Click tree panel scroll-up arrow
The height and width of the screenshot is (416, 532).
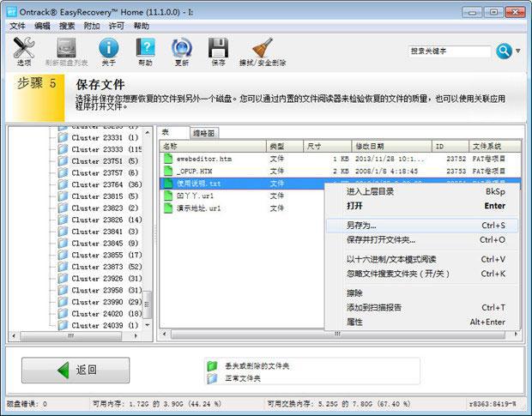point(148,133)
